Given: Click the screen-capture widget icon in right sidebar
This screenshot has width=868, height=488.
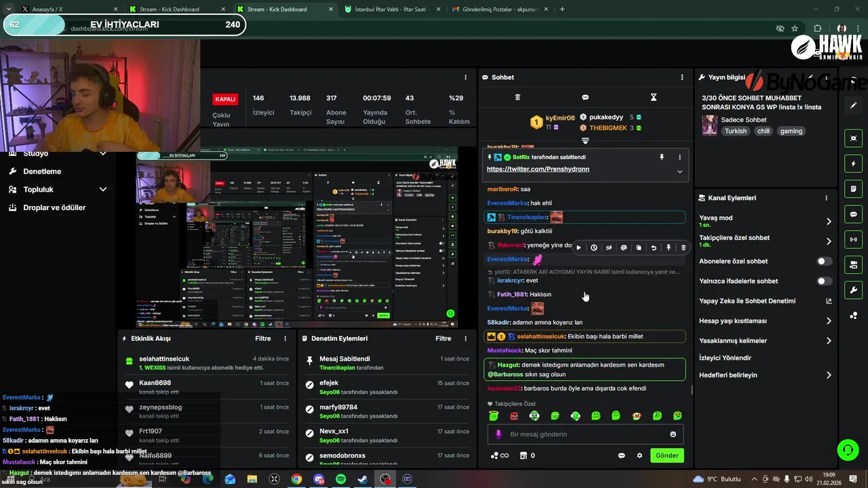Looking at the screenshot, I should 854,138.
